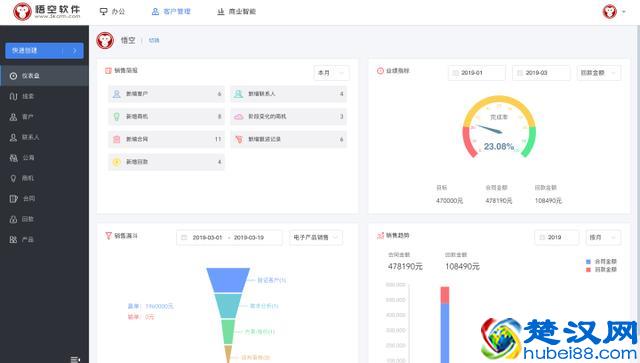Select the 产品 label in sidebar
The height and width of the screenshot is (363, 640).
[x=28, y=240]
